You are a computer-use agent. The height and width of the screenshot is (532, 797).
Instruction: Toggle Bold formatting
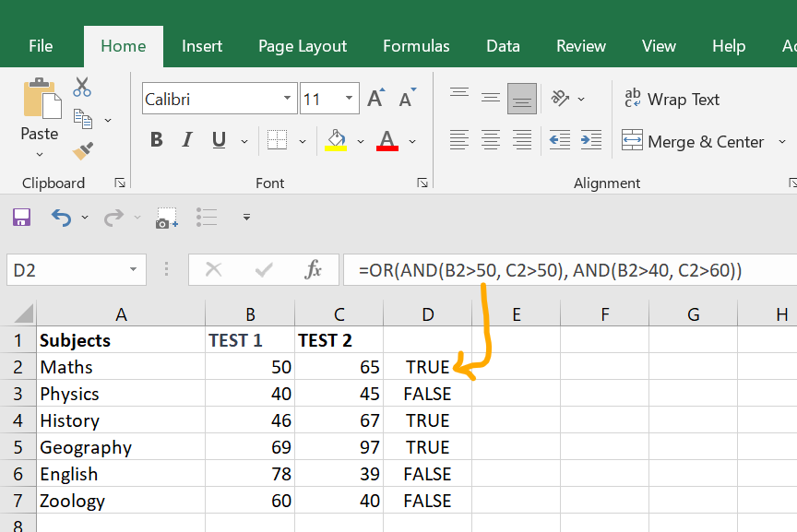tap(156, 140)
